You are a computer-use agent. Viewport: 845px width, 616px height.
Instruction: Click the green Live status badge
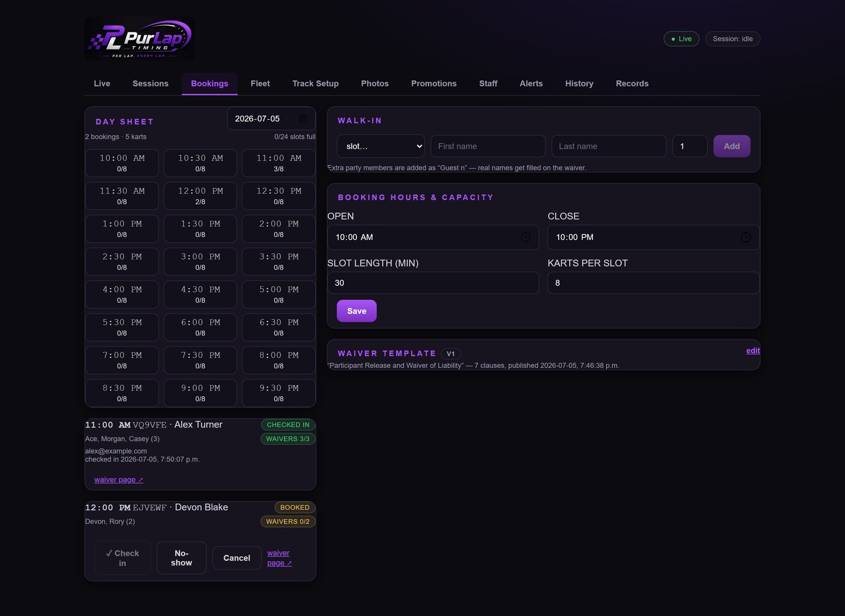pos(681,39)
